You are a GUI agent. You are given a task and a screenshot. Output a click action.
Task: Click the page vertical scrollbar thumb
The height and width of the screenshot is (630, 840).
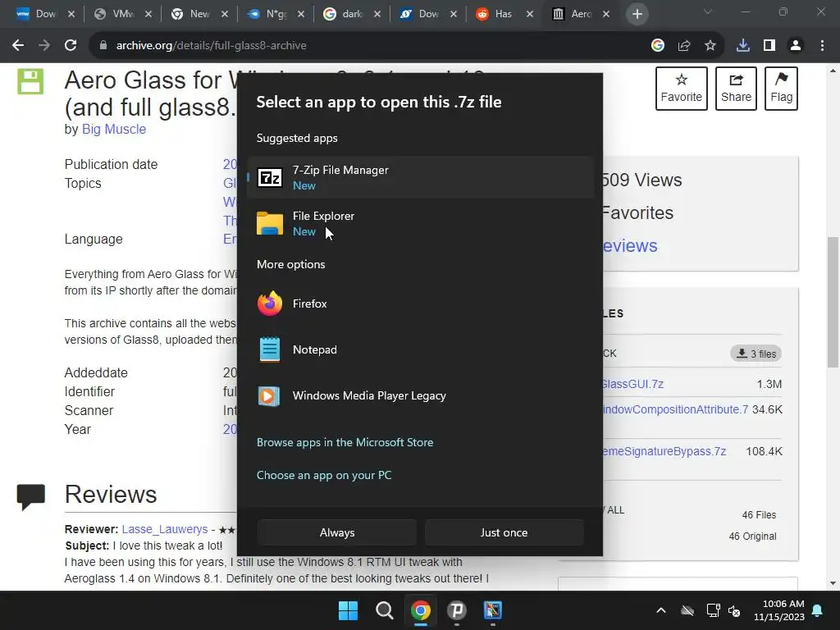[833, 302]
